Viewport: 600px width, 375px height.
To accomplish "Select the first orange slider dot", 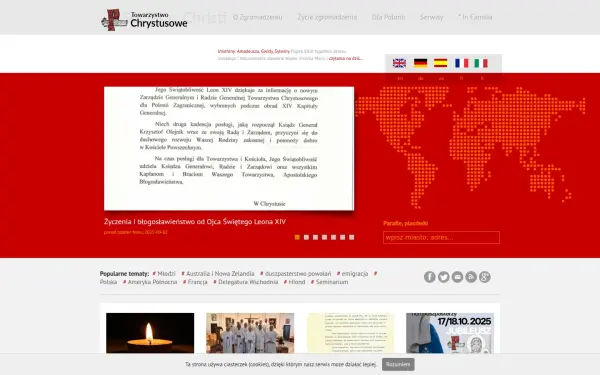I will click(x=297, y=237).
